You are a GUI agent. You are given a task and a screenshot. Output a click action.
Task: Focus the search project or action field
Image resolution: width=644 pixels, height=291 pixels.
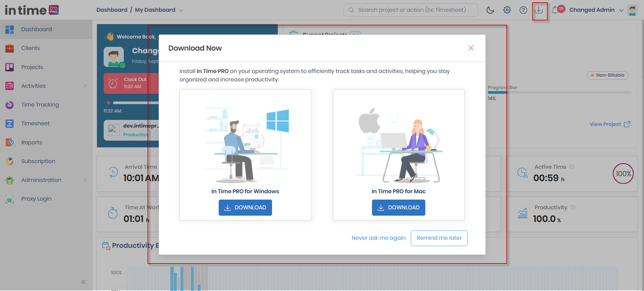click(411, 10)
